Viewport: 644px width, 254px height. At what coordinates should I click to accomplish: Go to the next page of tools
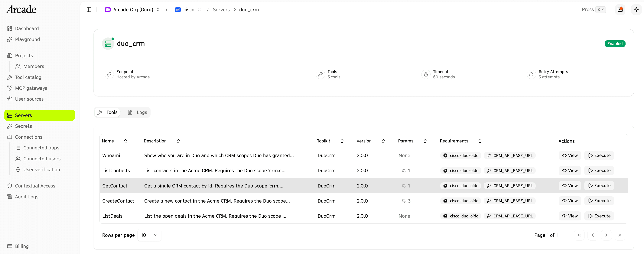tap(606, 235)
